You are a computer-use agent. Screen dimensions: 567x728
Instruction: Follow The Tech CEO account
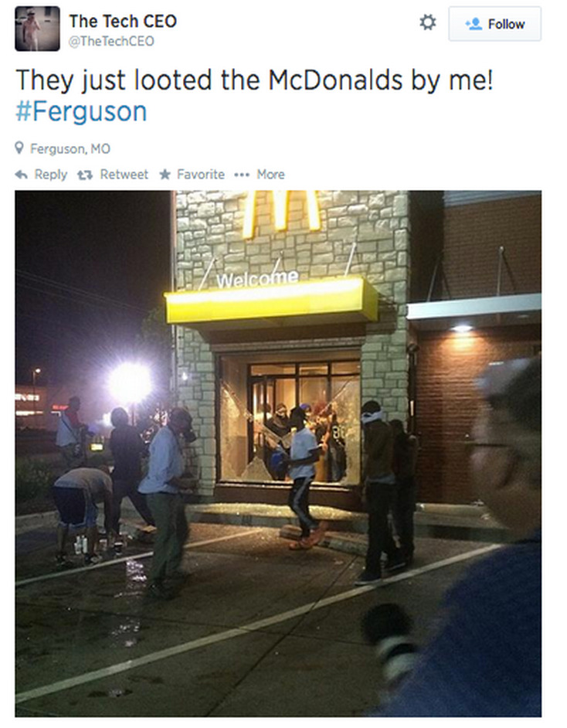click(494, 24)
